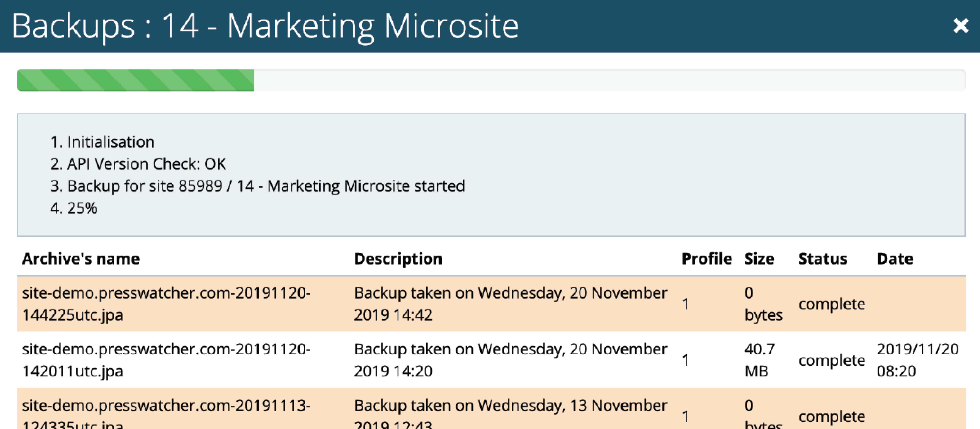Click the 'Archive's name' column header
The width and height of the screenshot is (980, 429).
point(81,259)
